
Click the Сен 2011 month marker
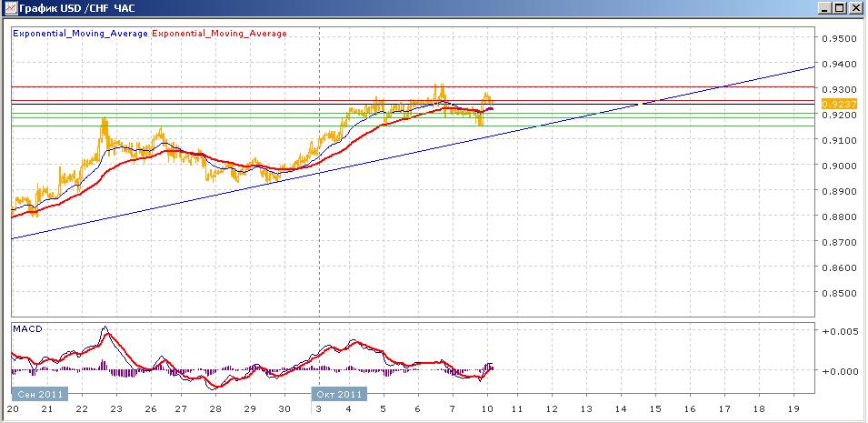tap(40, 394)
